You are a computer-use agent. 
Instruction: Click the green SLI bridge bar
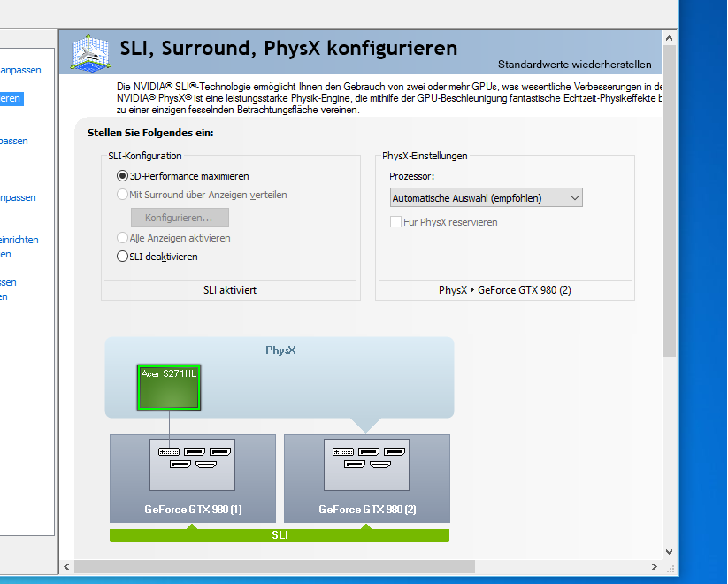coord(280,535)
